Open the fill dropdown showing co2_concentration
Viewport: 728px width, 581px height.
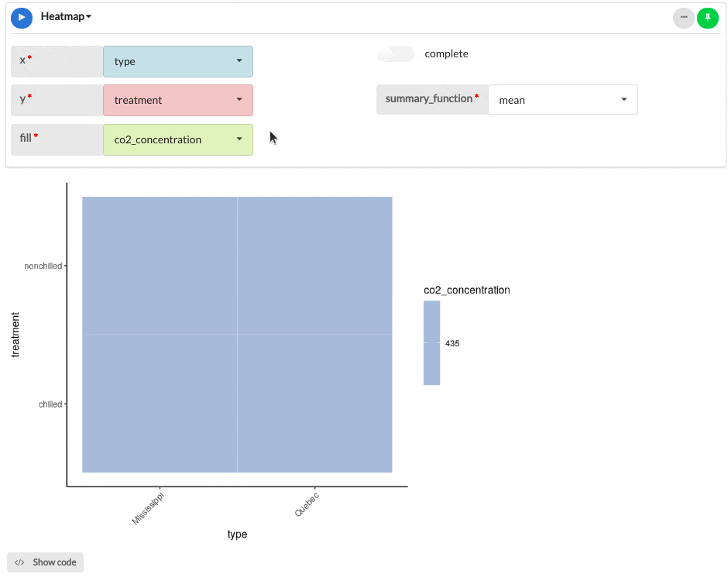[x=177, y=139]
